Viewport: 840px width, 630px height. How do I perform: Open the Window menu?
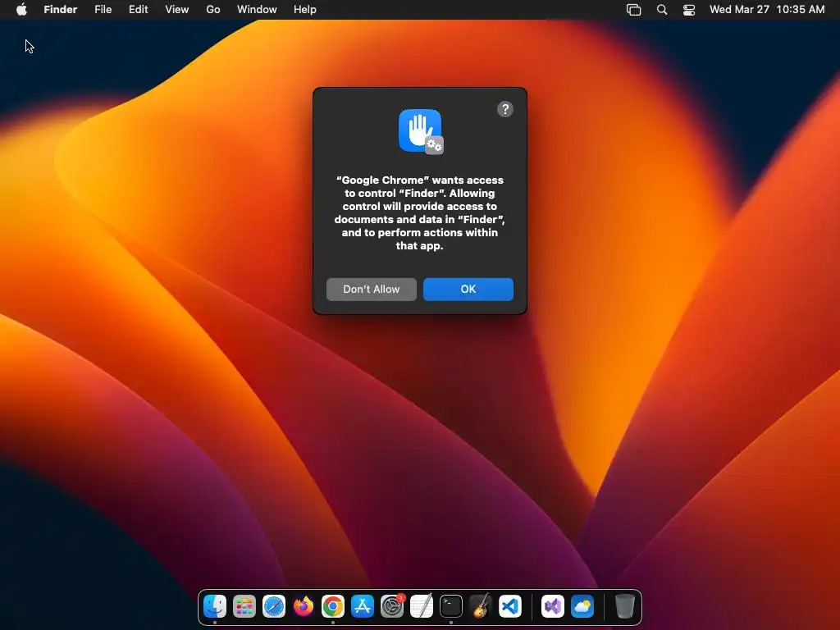tap(257, 10)
